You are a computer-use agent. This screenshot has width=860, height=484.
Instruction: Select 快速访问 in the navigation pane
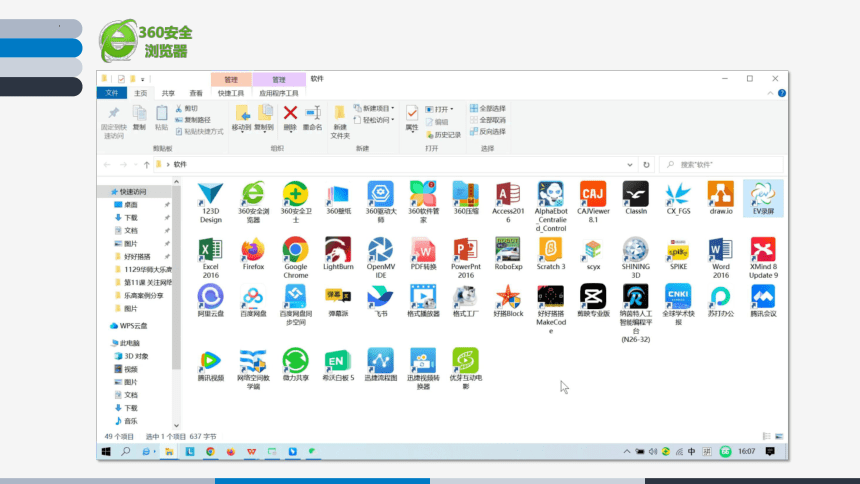click(133, 192)
